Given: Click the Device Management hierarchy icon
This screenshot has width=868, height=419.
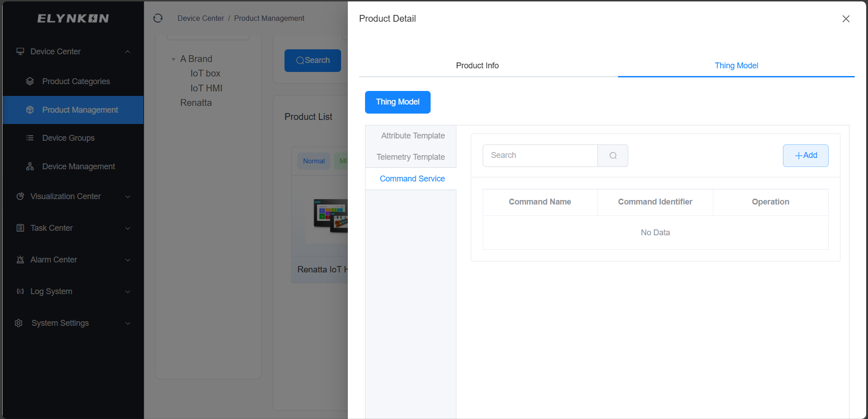Looking at the screenshot, I should [30, 167].
